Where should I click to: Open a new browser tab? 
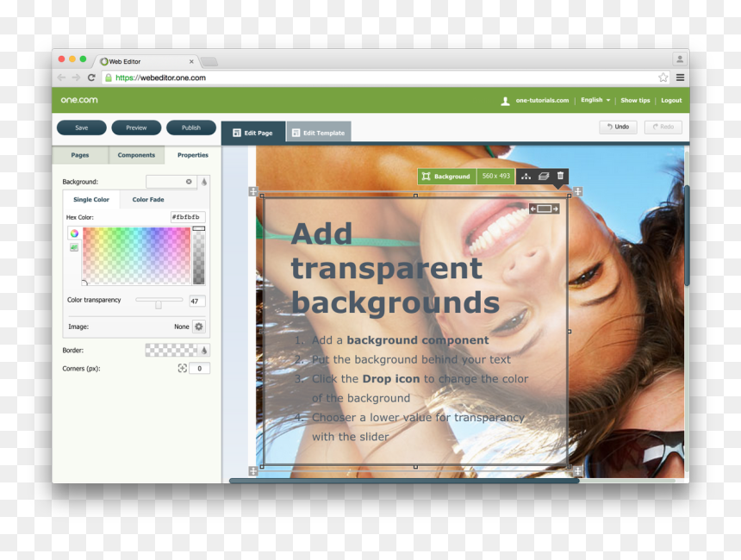[x=209, y=61]
